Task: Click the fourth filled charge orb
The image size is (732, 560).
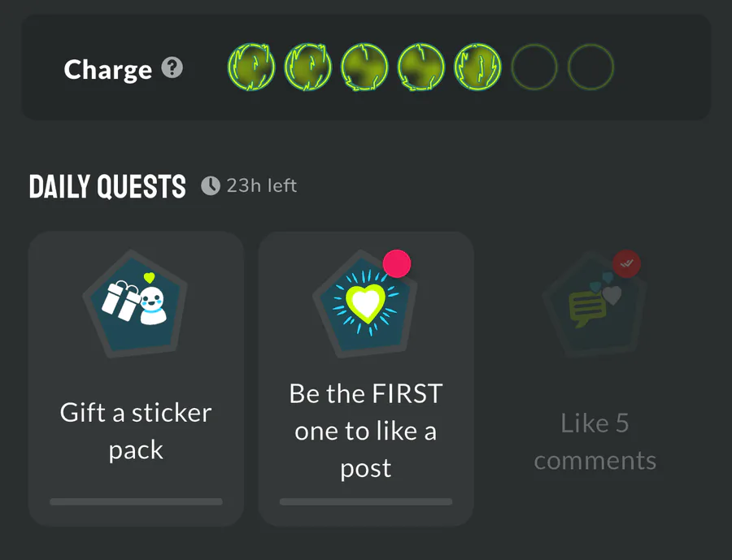Action: coord(420,67)
